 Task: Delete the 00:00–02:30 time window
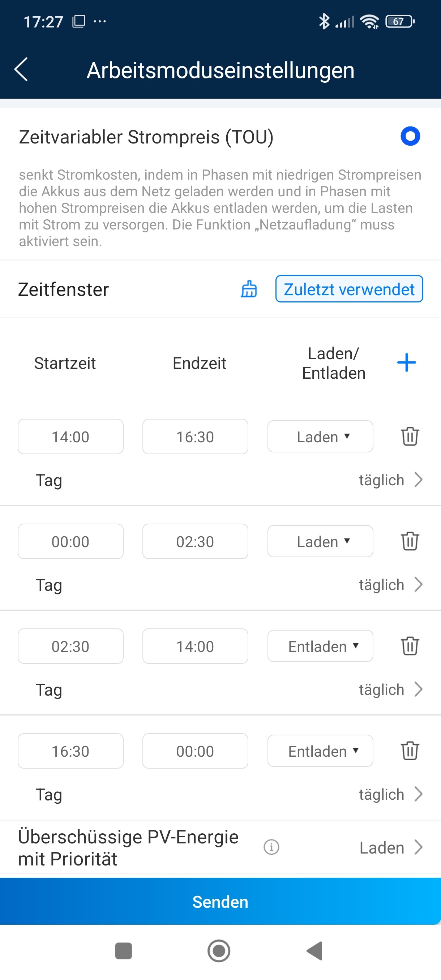click(x=410, y=541)
